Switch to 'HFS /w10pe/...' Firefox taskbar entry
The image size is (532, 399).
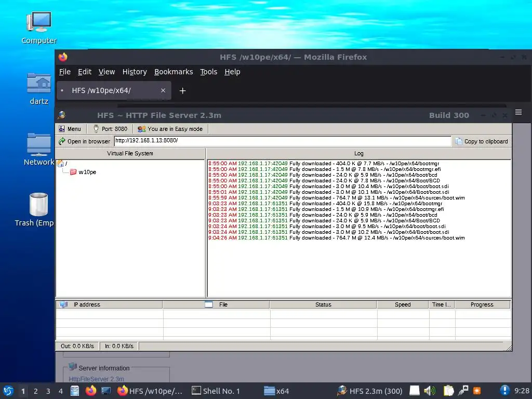150,391
